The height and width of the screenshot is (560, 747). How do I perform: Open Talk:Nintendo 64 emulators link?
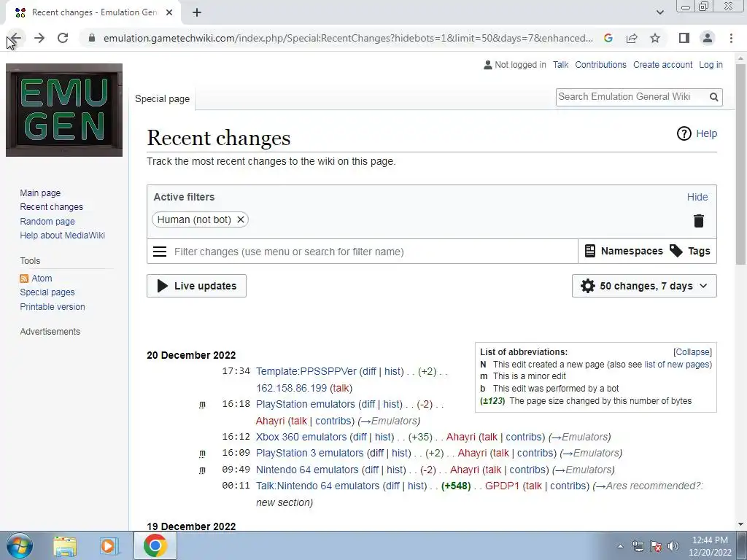pos(317,486)
